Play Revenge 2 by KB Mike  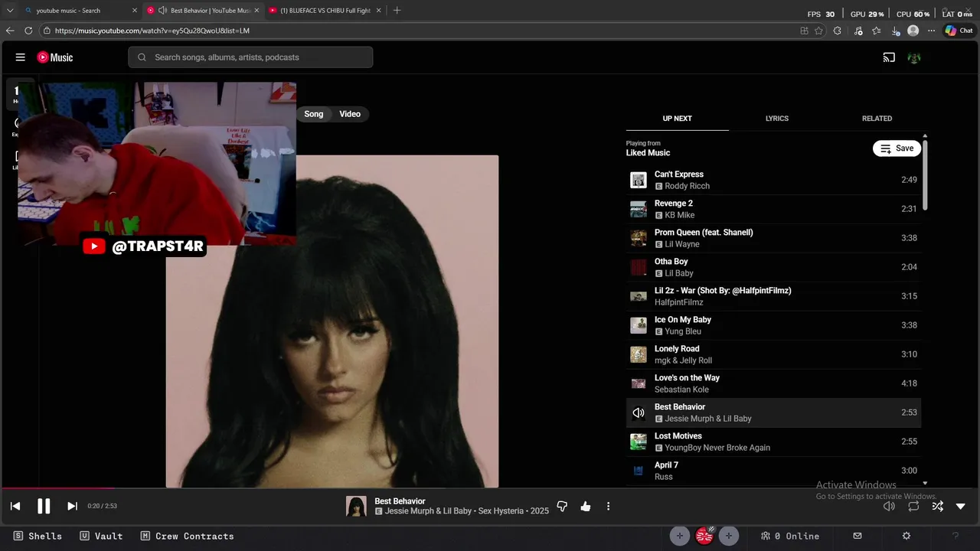[773, 209]
